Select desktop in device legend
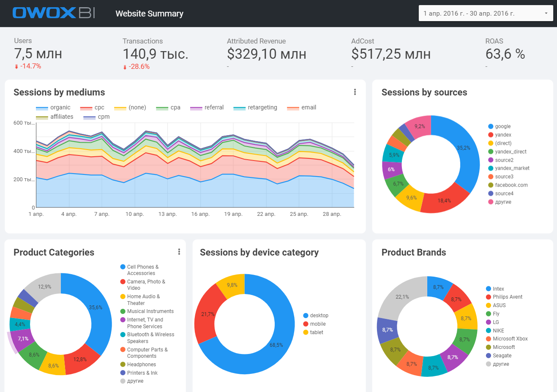Viewport: 557px width, 392px height. point(316,316)
